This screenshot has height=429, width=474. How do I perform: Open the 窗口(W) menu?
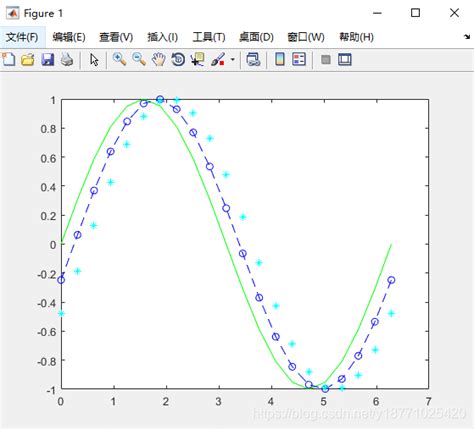click(x=306, y=37)
